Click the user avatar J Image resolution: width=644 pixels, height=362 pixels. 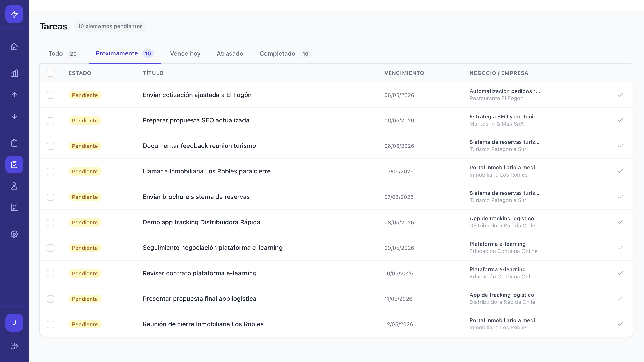click(x=14, y=322)
